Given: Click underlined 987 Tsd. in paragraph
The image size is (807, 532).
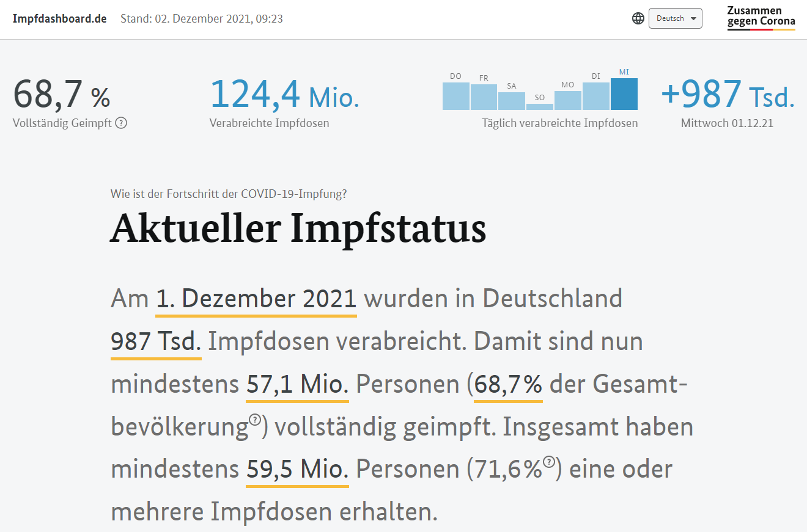Looking at the screenshot, I should pos(156,342).
